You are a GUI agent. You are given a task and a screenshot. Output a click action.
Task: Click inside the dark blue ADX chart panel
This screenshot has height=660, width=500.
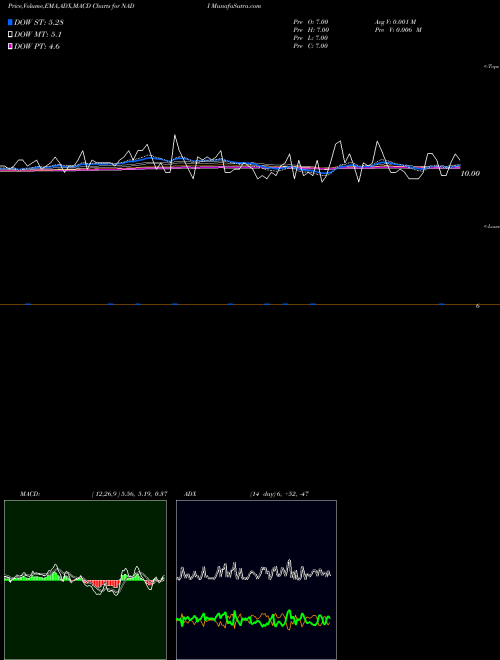(256, 580)
